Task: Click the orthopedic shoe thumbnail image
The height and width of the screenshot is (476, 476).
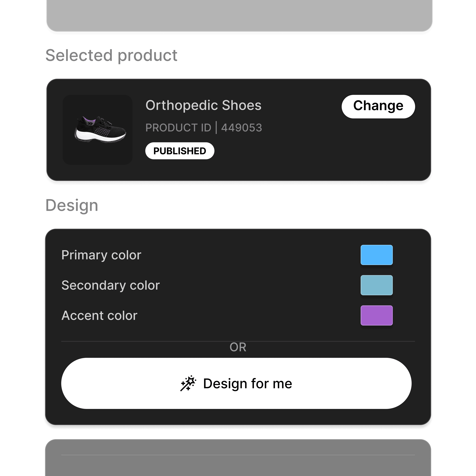Action: coord(98,130)
